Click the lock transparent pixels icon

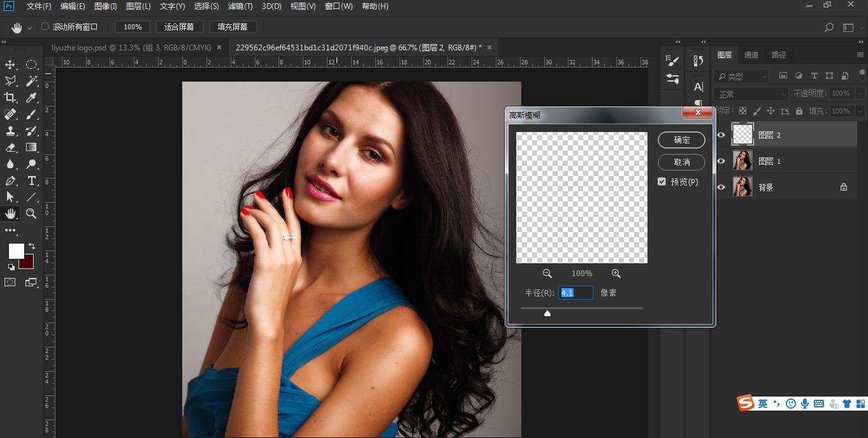(x=742, y=110)
